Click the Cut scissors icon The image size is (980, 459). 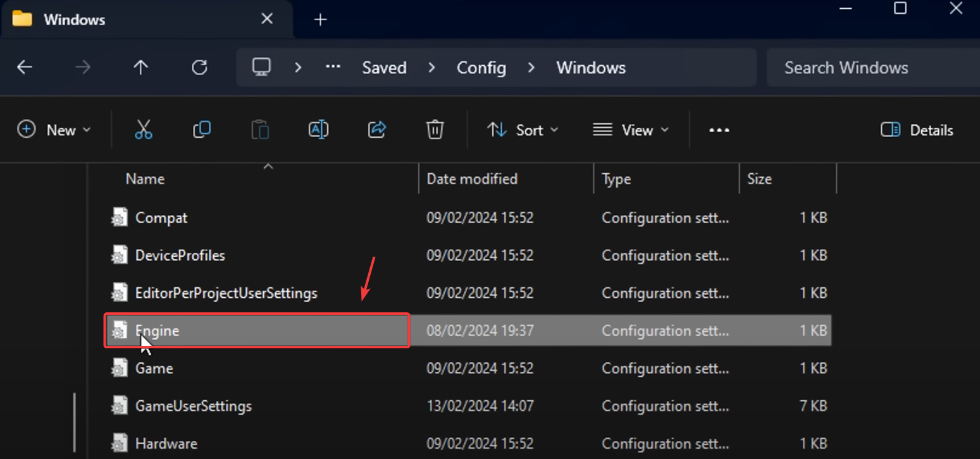pyautogui.click(x=144, y=130)
